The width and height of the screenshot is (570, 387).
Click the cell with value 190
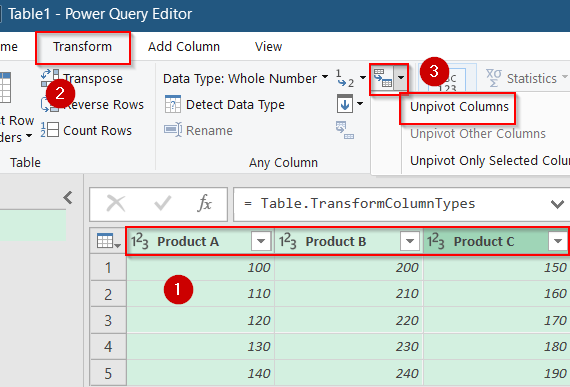(x=496, y=373)
